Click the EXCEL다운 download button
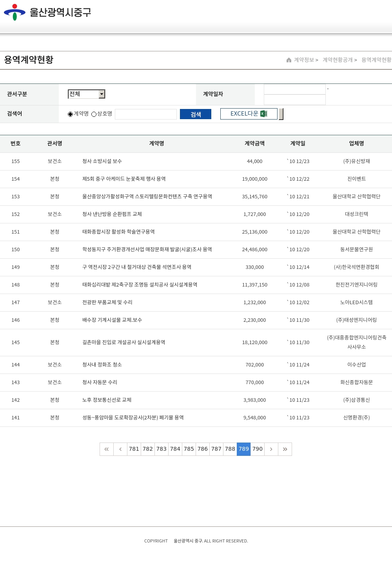392x566 pixels. click(x=249, y=114)
